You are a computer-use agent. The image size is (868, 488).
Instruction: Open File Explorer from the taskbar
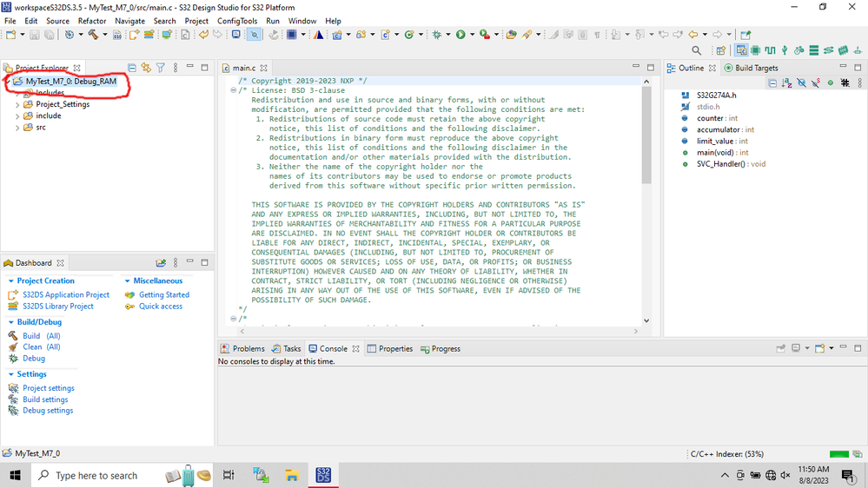tap(292, 475)
